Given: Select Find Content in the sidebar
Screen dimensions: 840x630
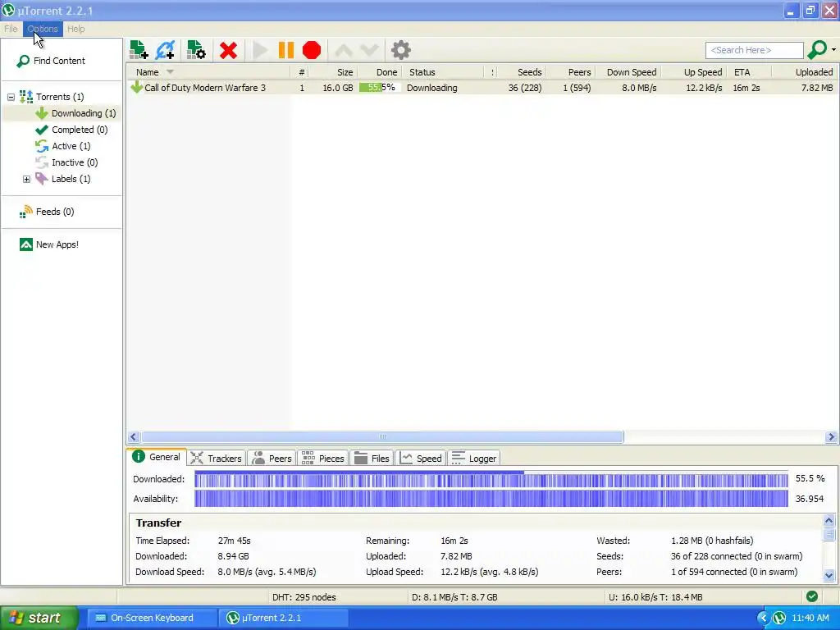Looking at the screenshot, I should pos(51,61).
